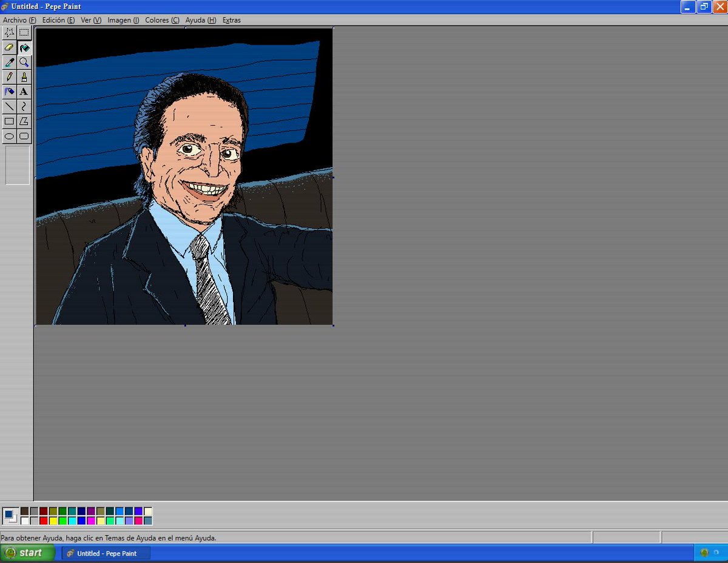Open the Extras menu
Viewport: 728px width, 563px height.
click(x=231, y=20)
